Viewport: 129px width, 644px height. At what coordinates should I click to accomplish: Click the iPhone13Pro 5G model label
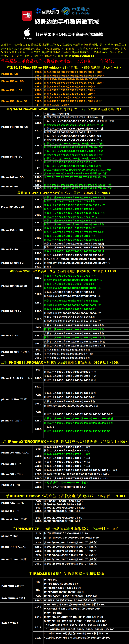click(x=12, y=230)
